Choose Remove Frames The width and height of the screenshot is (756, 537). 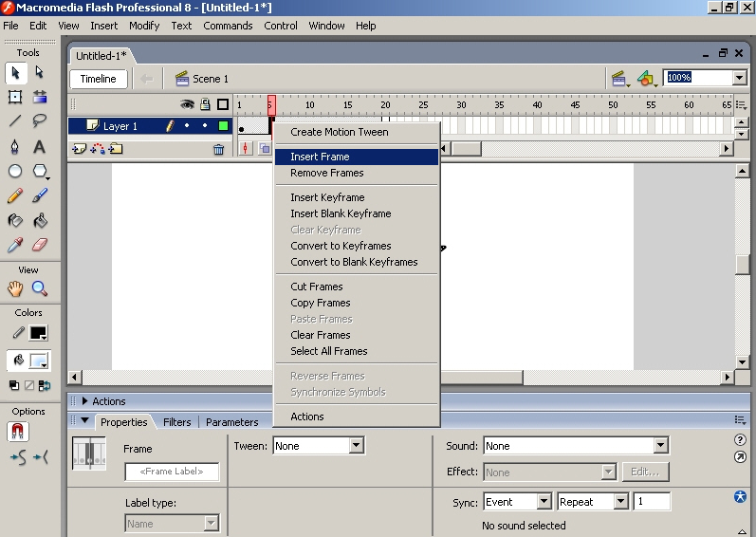point(357,173)
